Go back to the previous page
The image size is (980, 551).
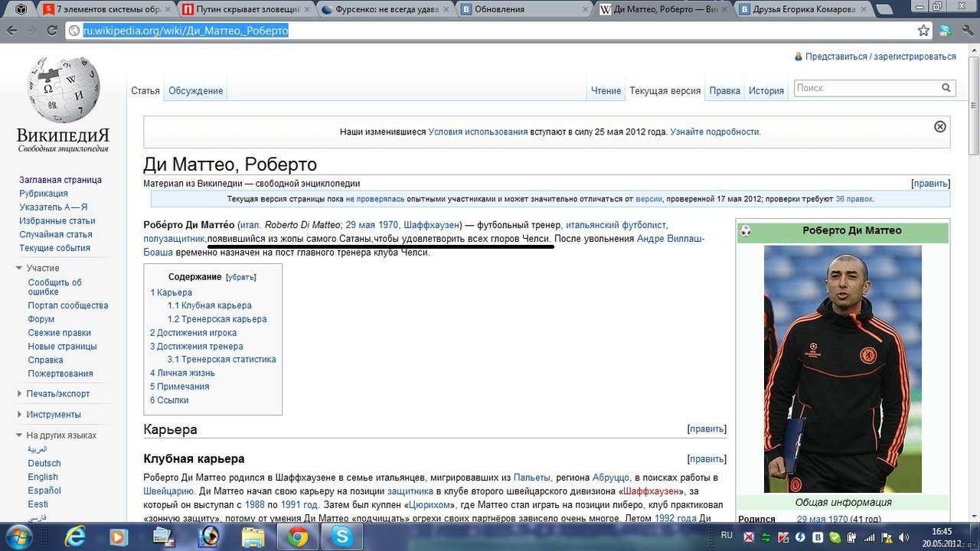11,31
